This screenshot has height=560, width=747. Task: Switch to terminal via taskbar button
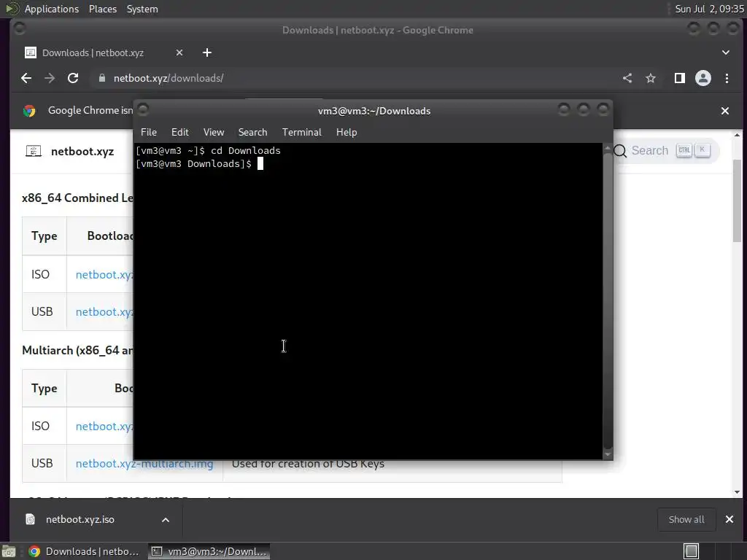tap(209, 551)
